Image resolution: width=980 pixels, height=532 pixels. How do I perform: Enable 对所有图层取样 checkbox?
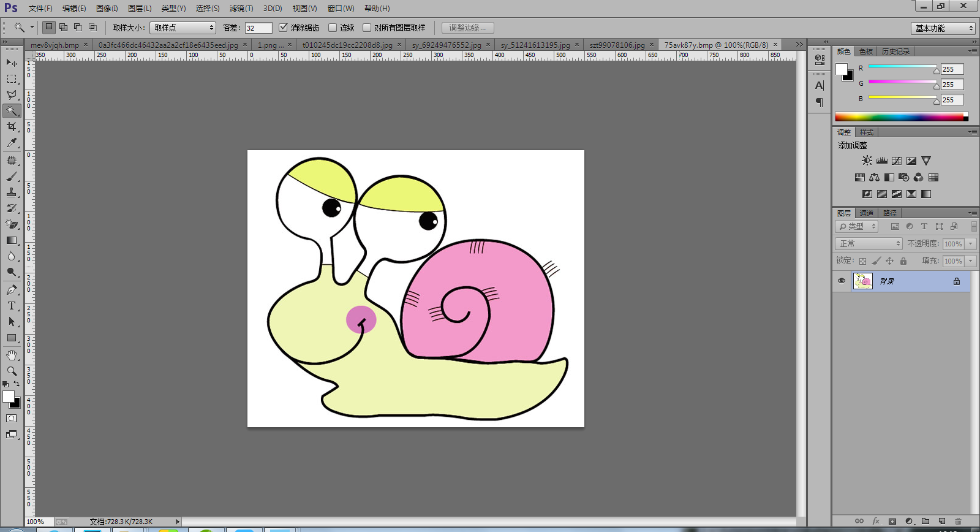[367, 28]
